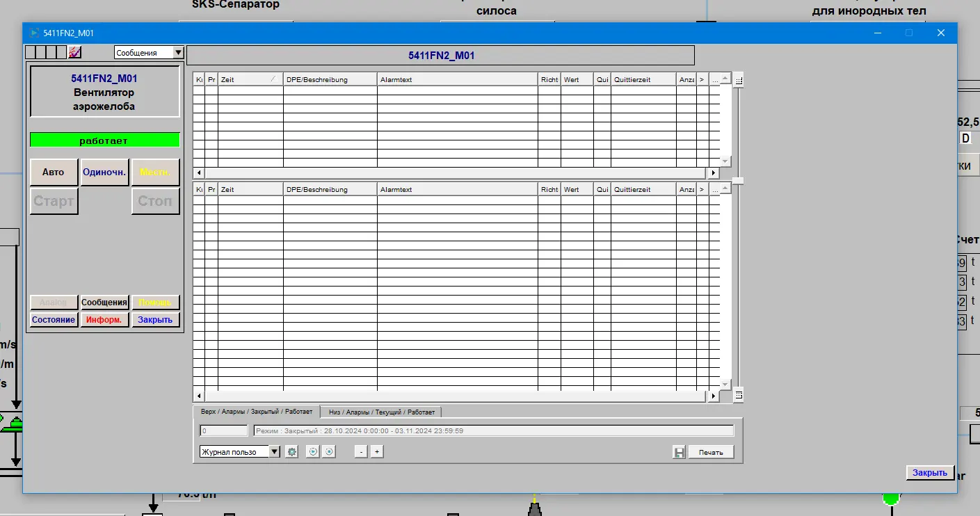Click the > column header in lower table
Viewport: 980px width, 516px height.
point(702,189)
